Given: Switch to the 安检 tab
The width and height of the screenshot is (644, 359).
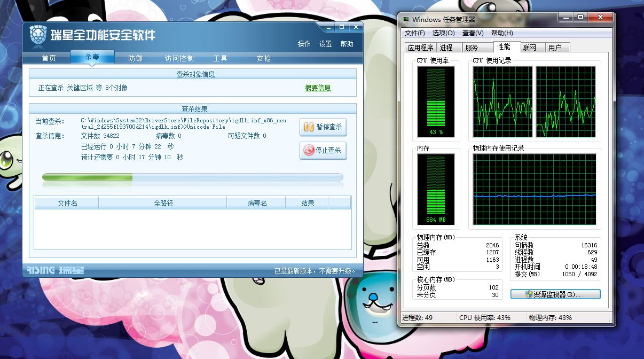Looking at the screenshot, I should coord(263,58).
